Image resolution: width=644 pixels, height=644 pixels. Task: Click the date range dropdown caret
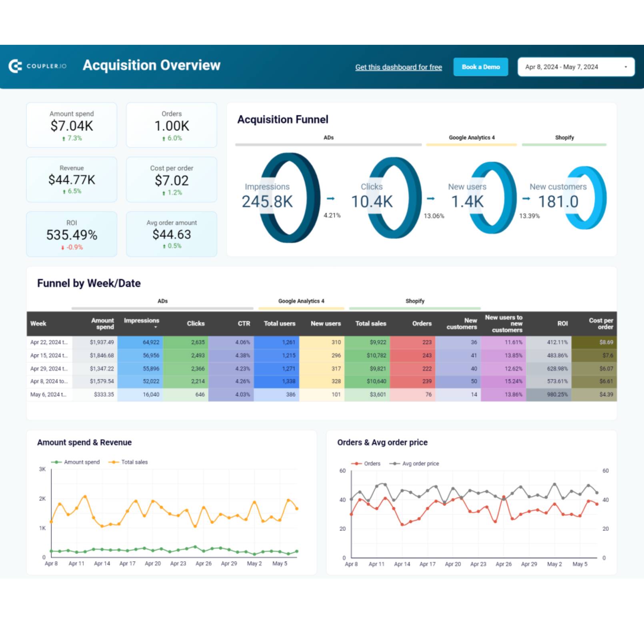[x=626, y=67]
